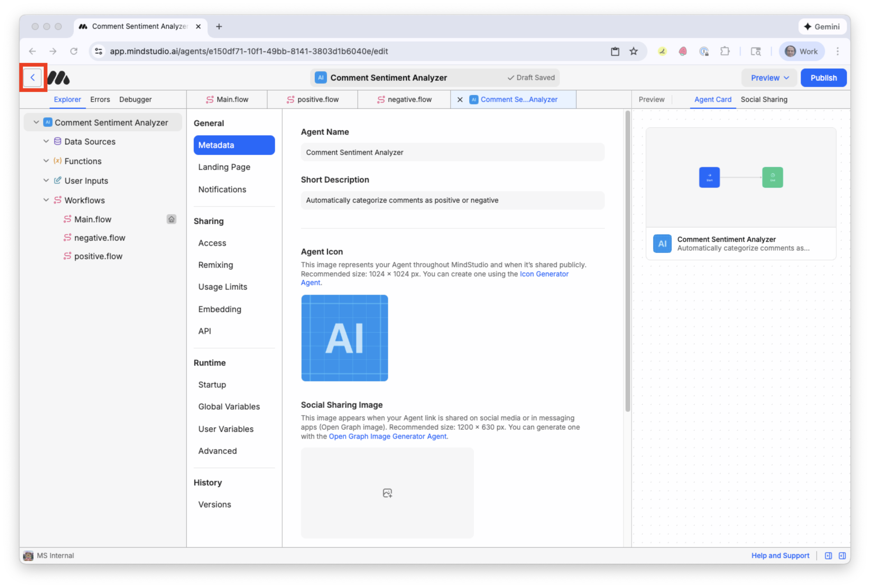Toggle right panel icon in bottom status bar
Image resolution: width=870 pixels, height=588 pixels.
click(842, 556)
